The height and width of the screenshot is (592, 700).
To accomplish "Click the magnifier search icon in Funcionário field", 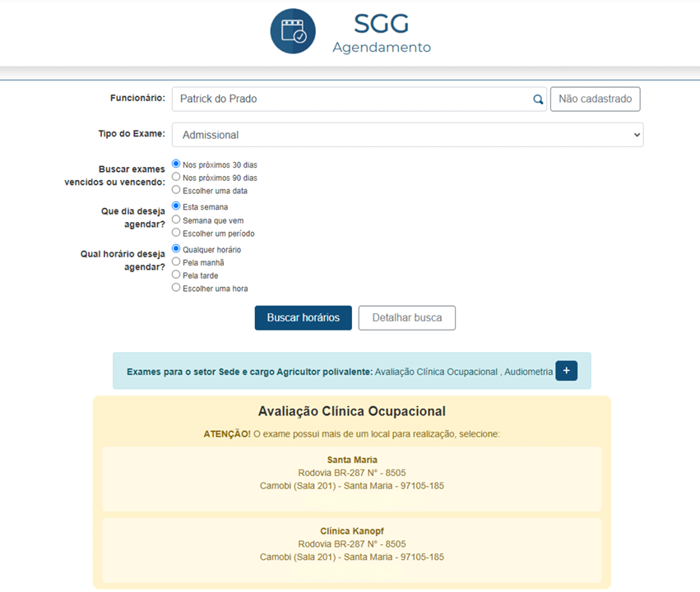I will [538, 99].
